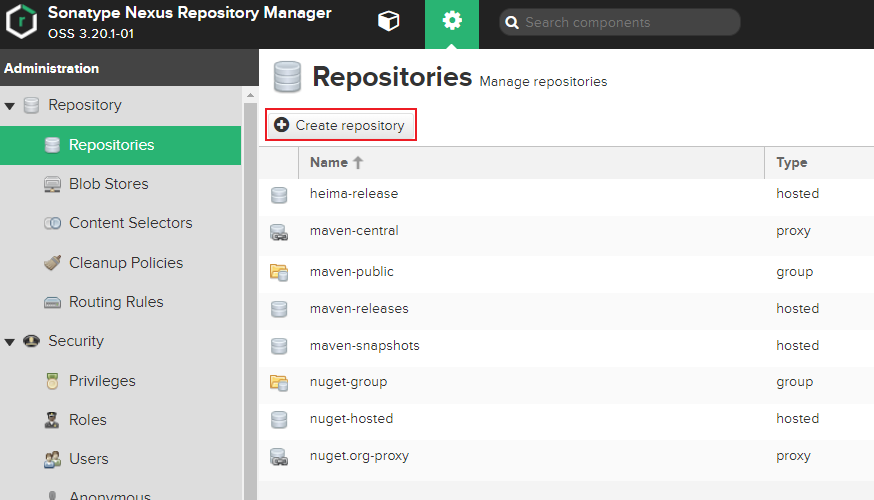Viewport: 874px width, 500px height.
Task: Click the hosted type of nuget-hosted
Action: pyautogui.click(x=798, y=419)
